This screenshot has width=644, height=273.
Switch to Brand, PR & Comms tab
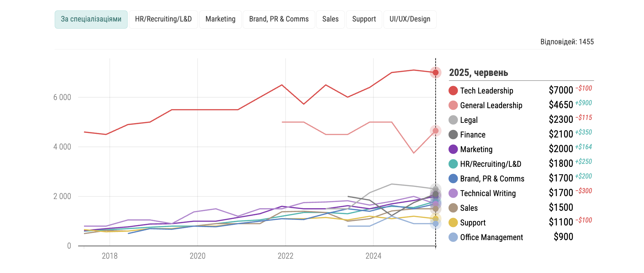click(x=279, y=19)
